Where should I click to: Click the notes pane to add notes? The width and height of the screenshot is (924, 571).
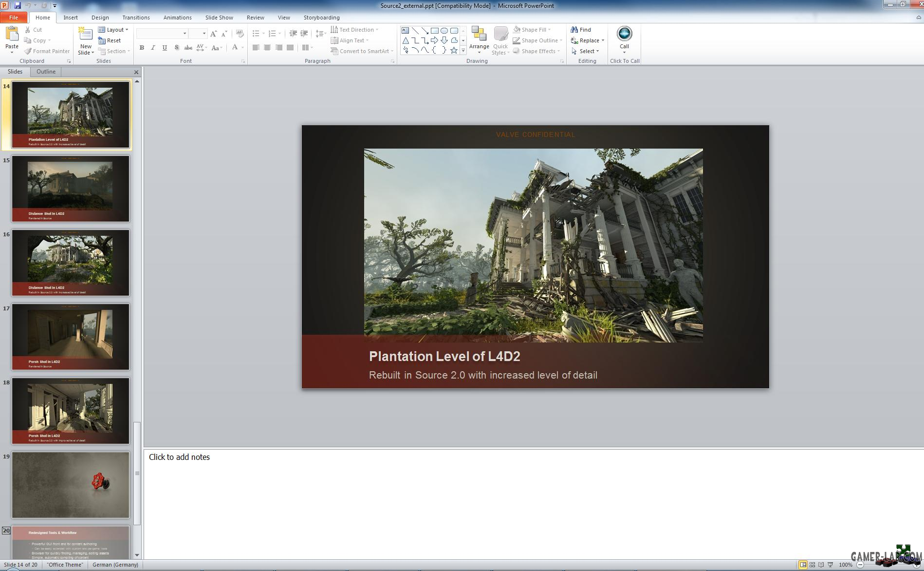(x=534, y=504)
